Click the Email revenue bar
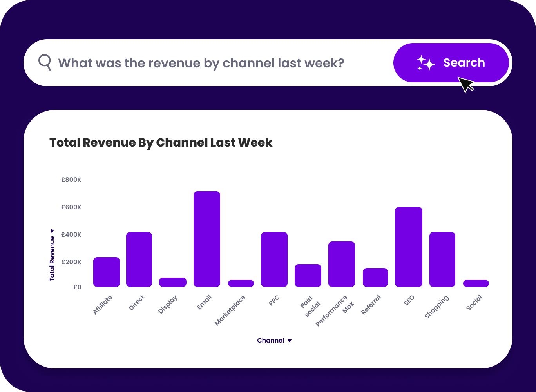Image resolution: width=536 pixels, height=392 pixels. click(x=207, y=239)
